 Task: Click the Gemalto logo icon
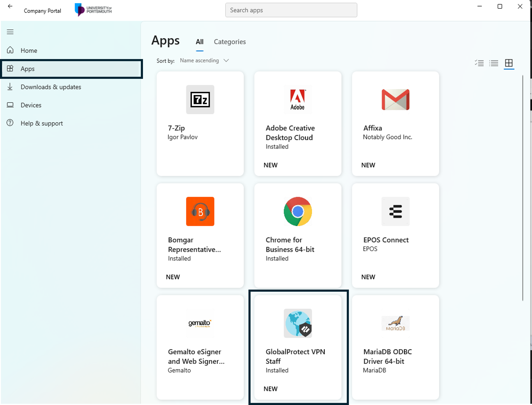tap(200, 323)
